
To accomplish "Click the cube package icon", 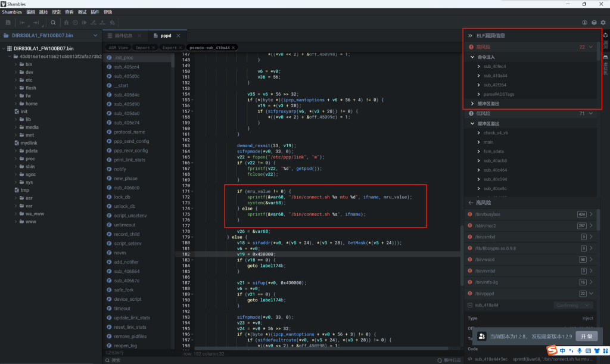I will coord(594,23).
